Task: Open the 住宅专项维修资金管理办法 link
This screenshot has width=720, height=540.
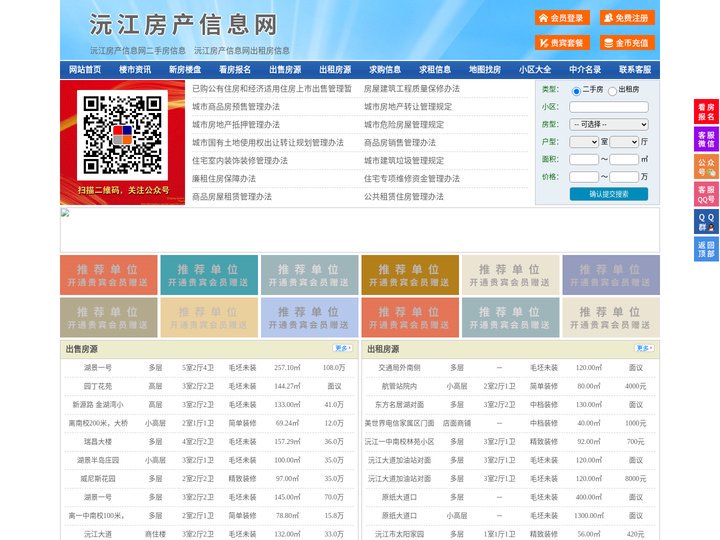Action: (x=412, y=179)
